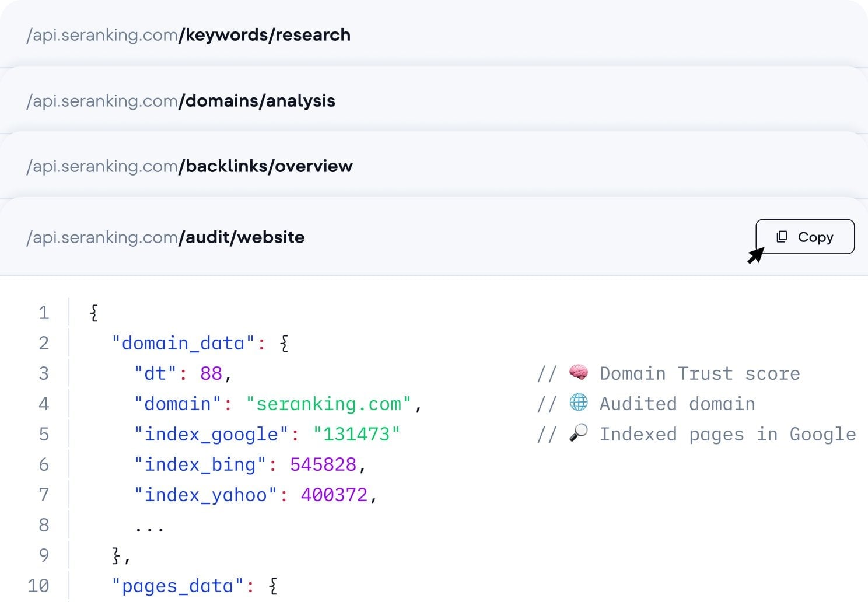Image resolution: width=868 pixels, height=602 pixels.
Task: Open the /domains/analysis endpoint tab
Action: coord(434,101)
